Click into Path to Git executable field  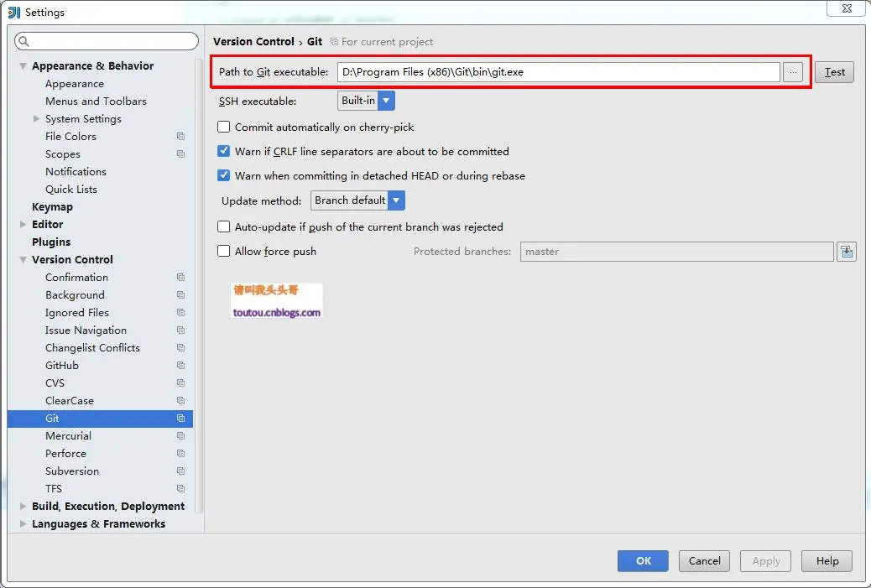point(558,72)
